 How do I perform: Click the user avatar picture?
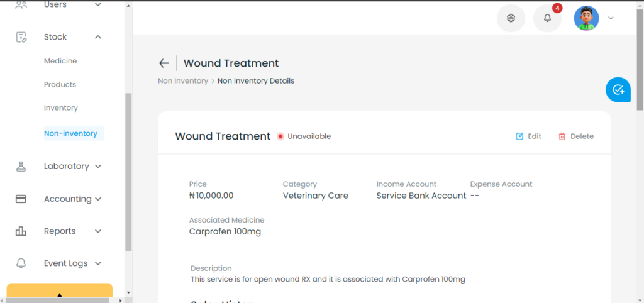[586, 18]
